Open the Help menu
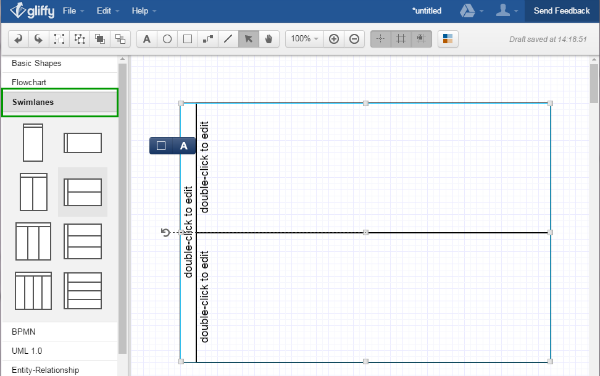This screenshot has width=600, height=376. pyautogui.click(x=143, y=11)
